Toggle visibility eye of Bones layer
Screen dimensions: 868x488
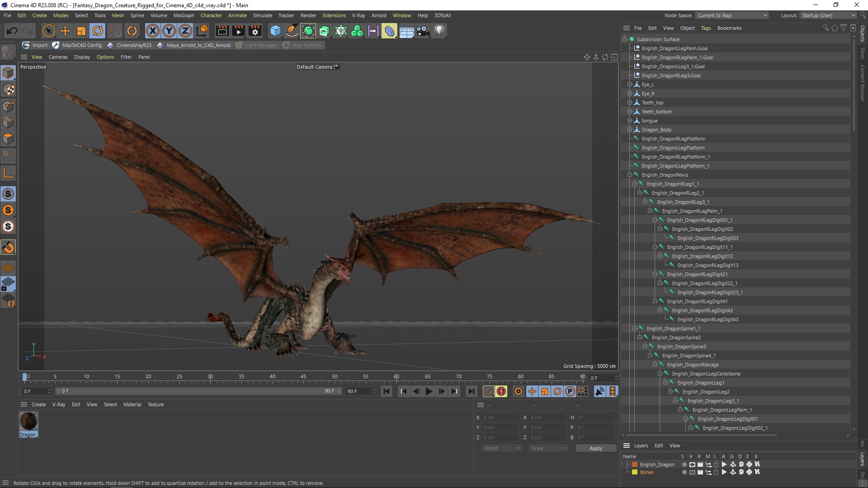(x=692, y=472)
